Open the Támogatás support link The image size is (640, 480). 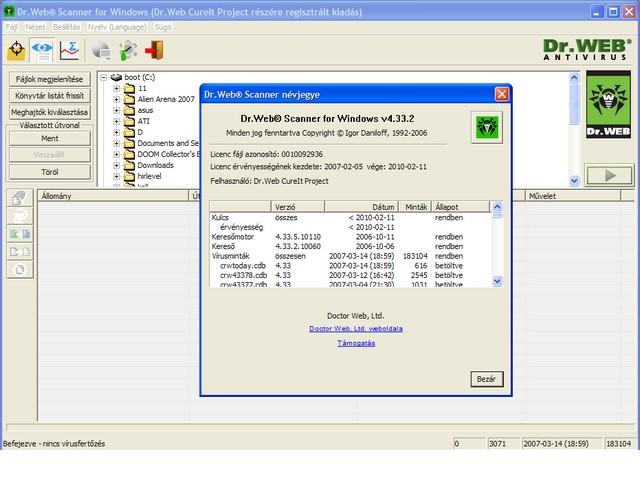coord(356,343)
